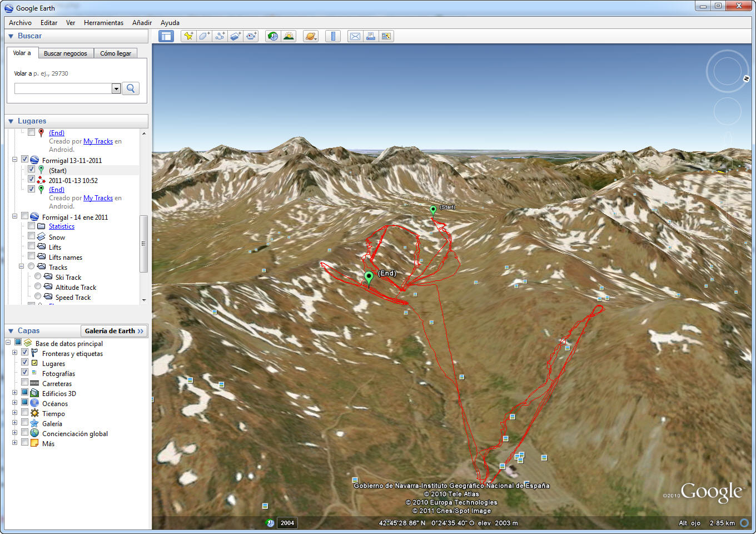Open the Ayuda menu

point(170,23)
